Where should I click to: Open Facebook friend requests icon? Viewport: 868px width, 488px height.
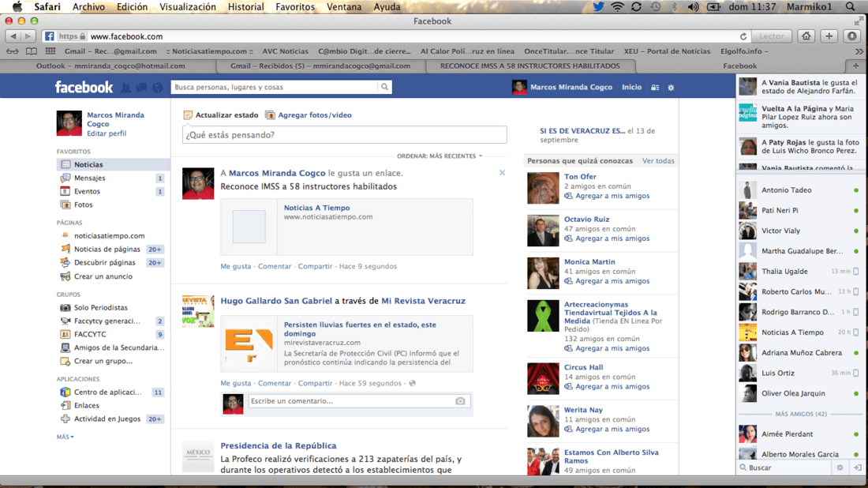(125, 88)
